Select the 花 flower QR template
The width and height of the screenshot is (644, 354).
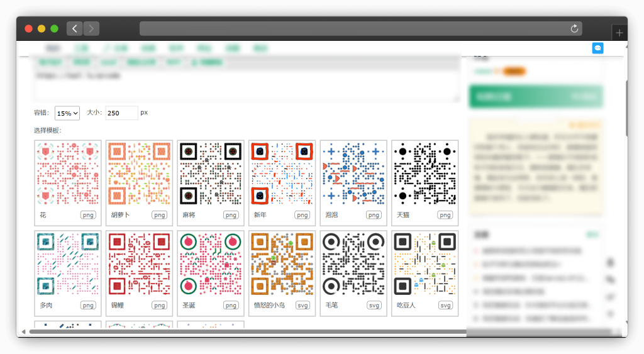pyautogui.click(x=68, y=174)
